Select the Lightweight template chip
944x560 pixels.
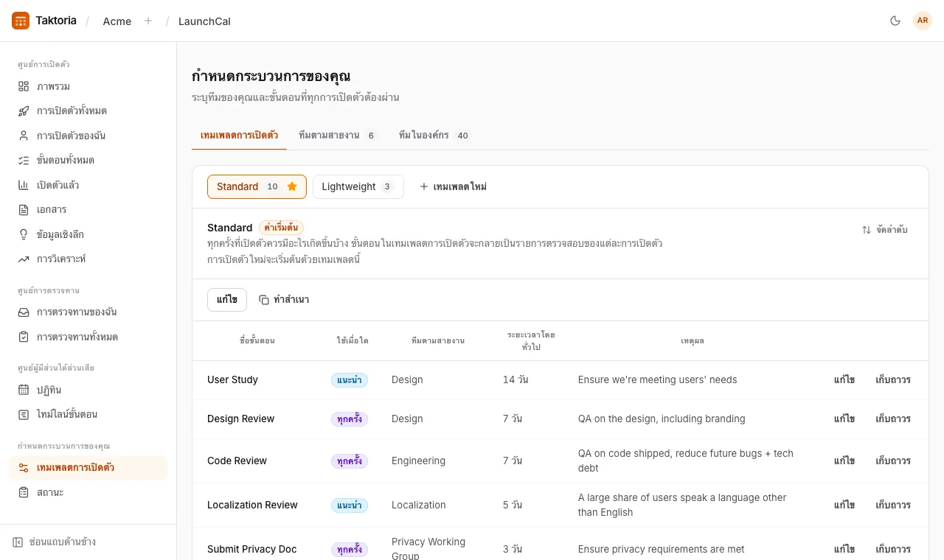tap(358, 186)
